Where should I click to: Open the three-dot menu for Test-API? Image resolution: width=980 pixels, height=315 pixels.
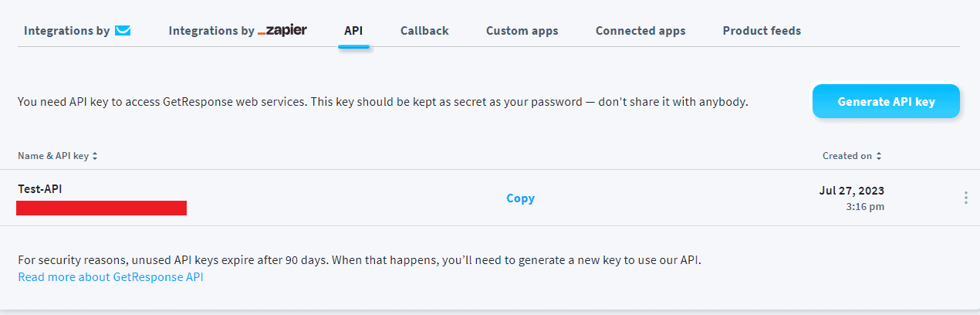click(965, 198)
